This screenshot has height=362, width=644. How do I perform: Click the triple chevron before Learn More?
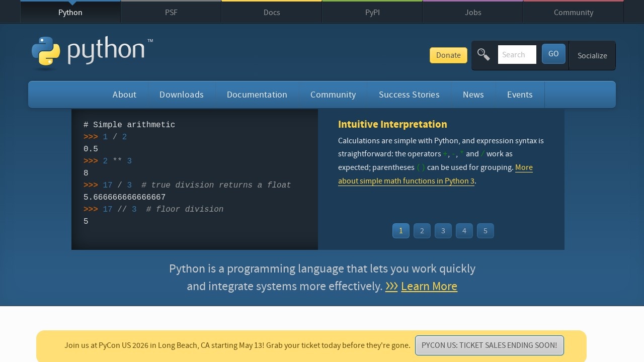[391, 286]
